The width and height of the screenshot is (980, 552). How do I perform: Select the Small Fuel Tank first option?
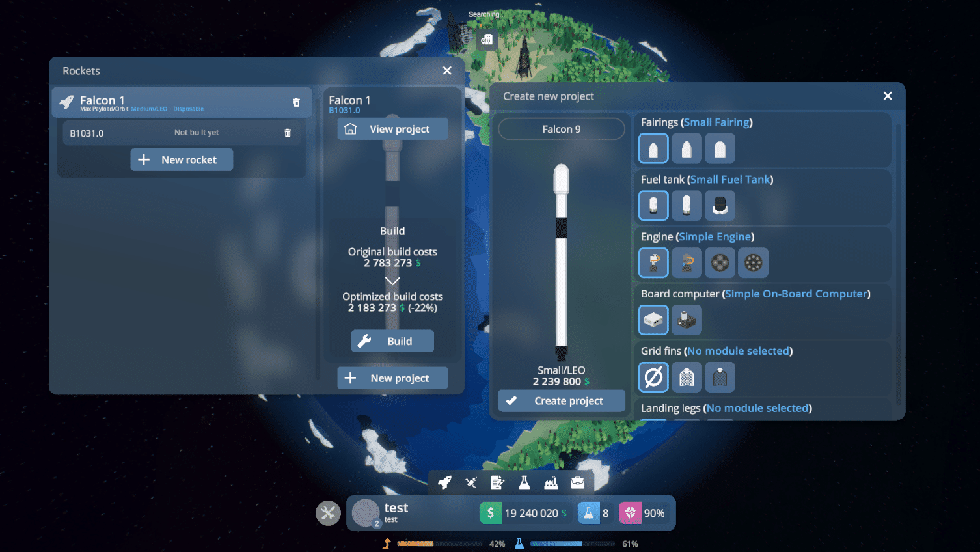click(x=653, y=206)
